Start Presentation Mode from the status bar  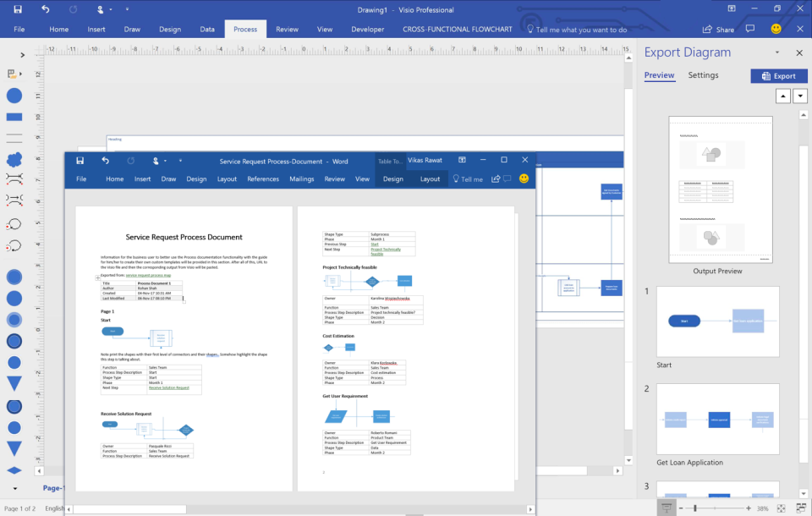pyautogui.click(x=666, y=508)
